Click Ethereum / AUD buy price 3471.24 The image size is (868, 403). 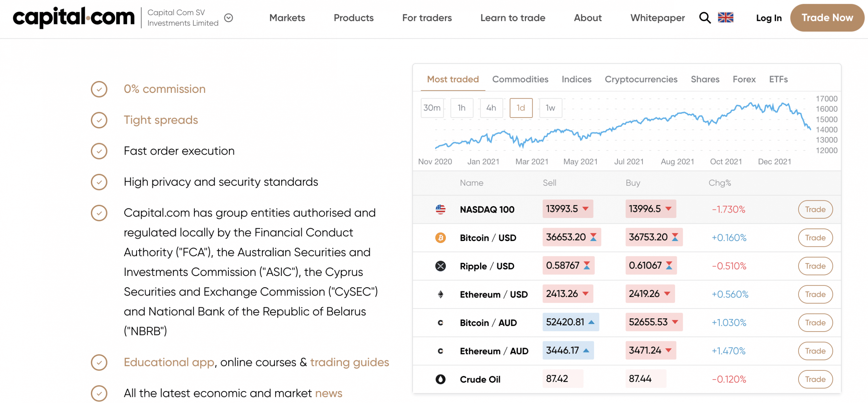pos(650,350)
